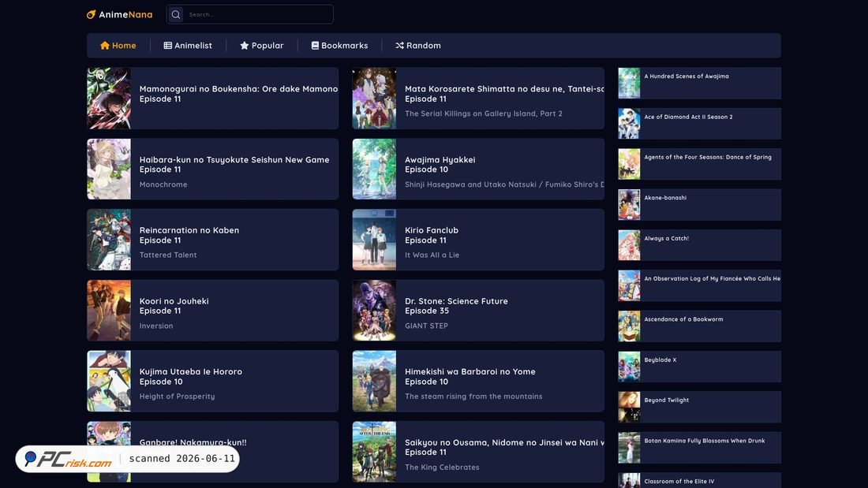Click Ace of Diamond sidebar thumbnail
The width and height of the screenshot is (868, 488).
[x=629, y=124]
